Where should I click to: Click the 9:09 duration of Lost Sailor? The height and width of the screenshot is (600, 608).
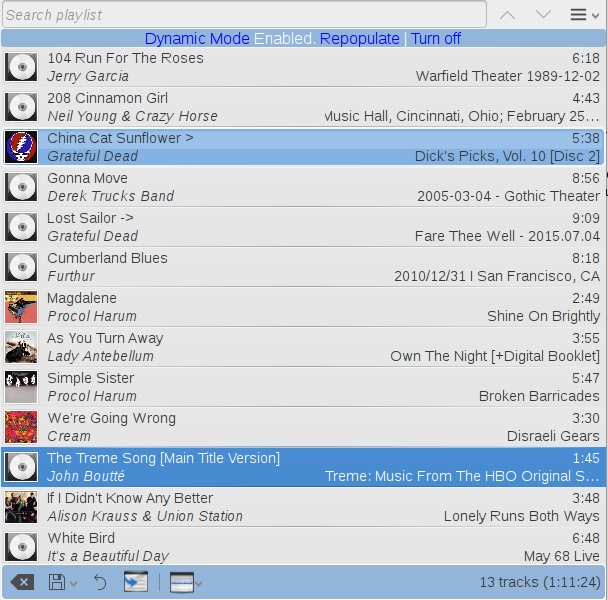[586, 218]
